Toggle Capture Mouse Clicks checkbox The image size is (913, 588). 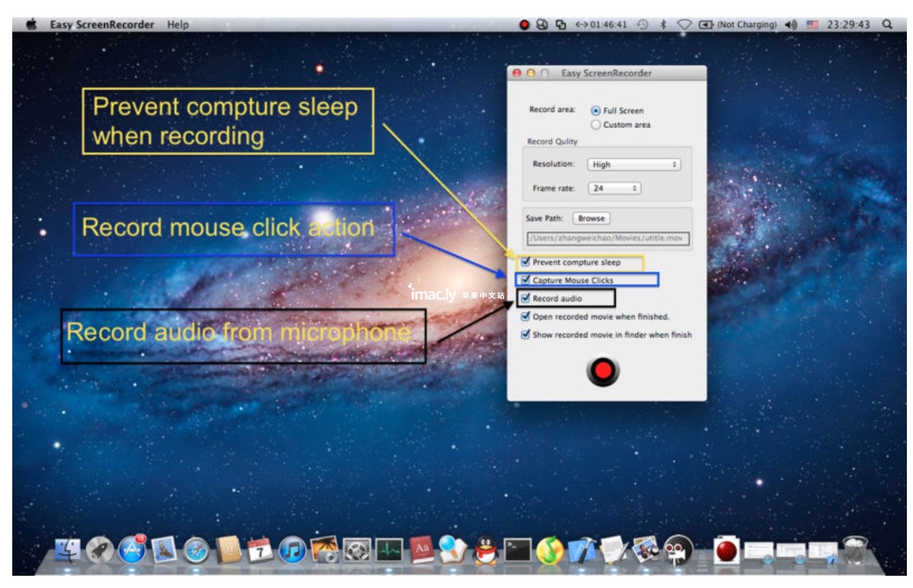[x=525, y=280]
